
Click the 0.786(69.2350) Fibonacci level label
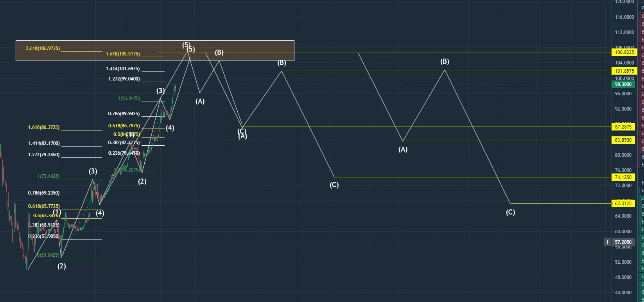click(x=44, y=193)
